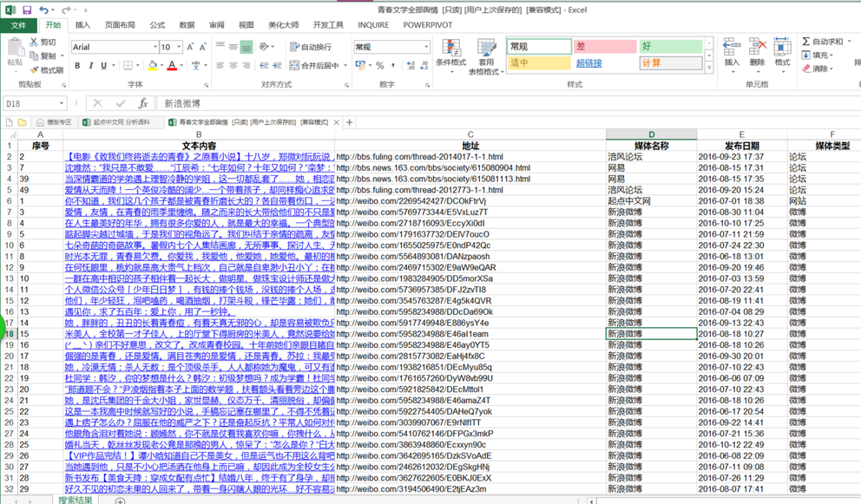Decrease font size with the smaller A icon
The height and width of the screenshot is (504, 861).
coord(202,47)
